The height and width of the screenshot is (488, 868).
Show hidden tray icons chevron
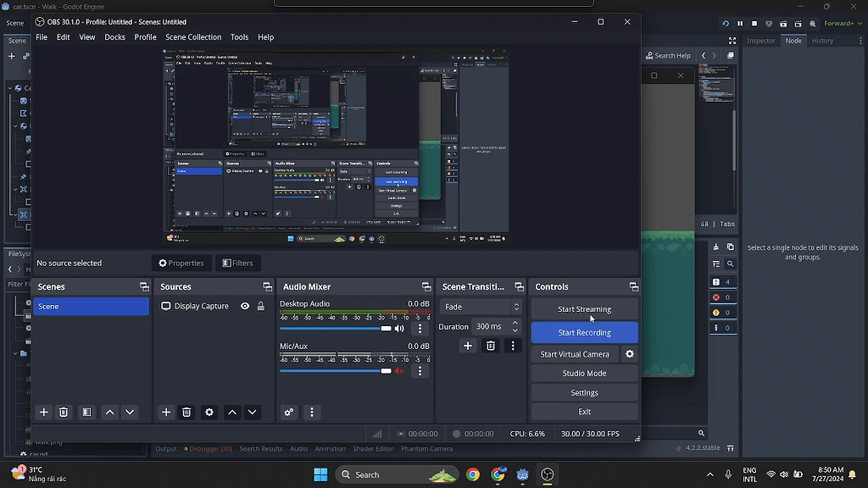click(709, 474)
